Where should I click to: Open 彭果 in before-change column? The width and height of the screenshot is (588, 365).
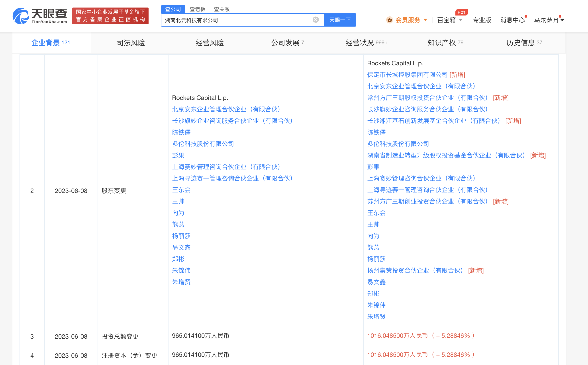(x=178, y=155)
